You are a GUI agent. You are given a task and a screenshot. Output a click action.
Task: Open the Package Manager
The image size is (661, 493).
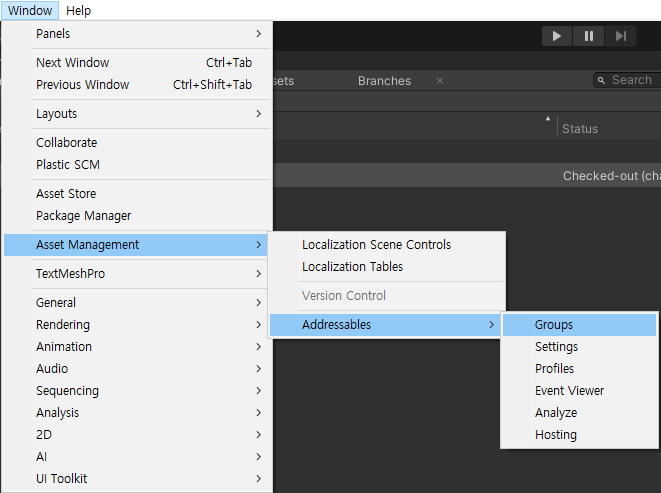(136, 216)
